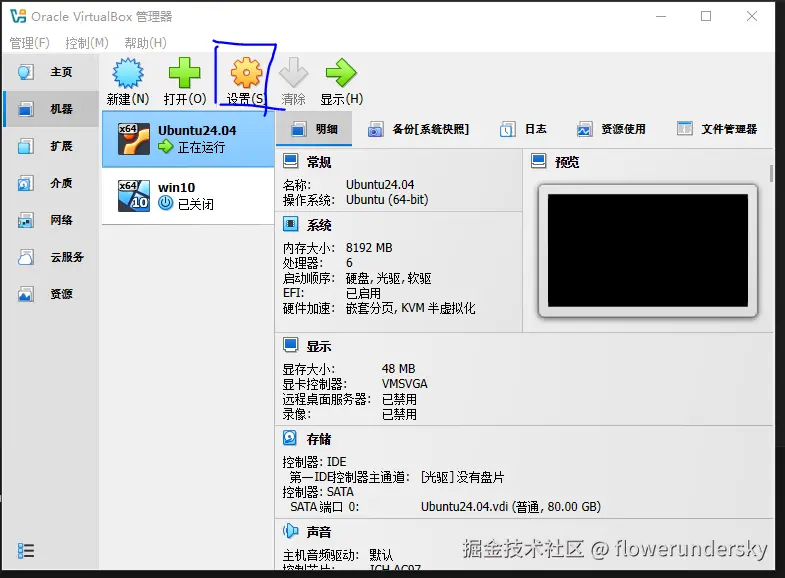Switch to the Resource usage (资源使用) tab
Viewport: 785px width, 578px height.
click(610, 129)
